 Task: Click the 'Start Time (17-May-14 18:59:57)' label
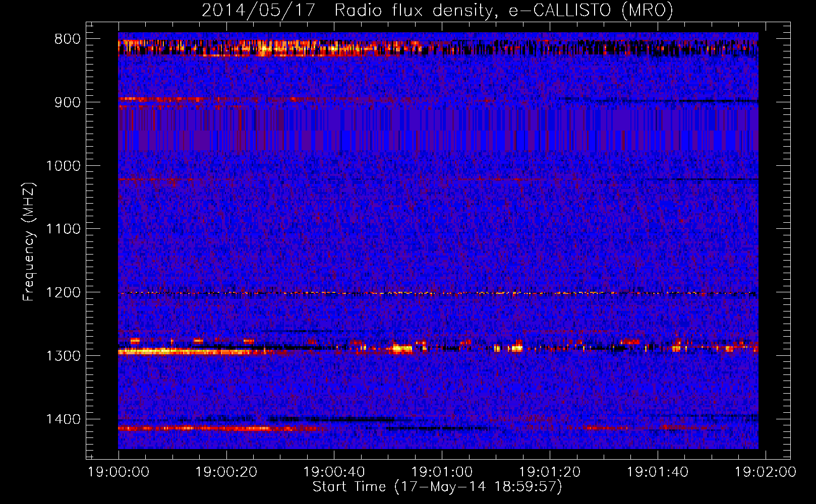point(437,487)
